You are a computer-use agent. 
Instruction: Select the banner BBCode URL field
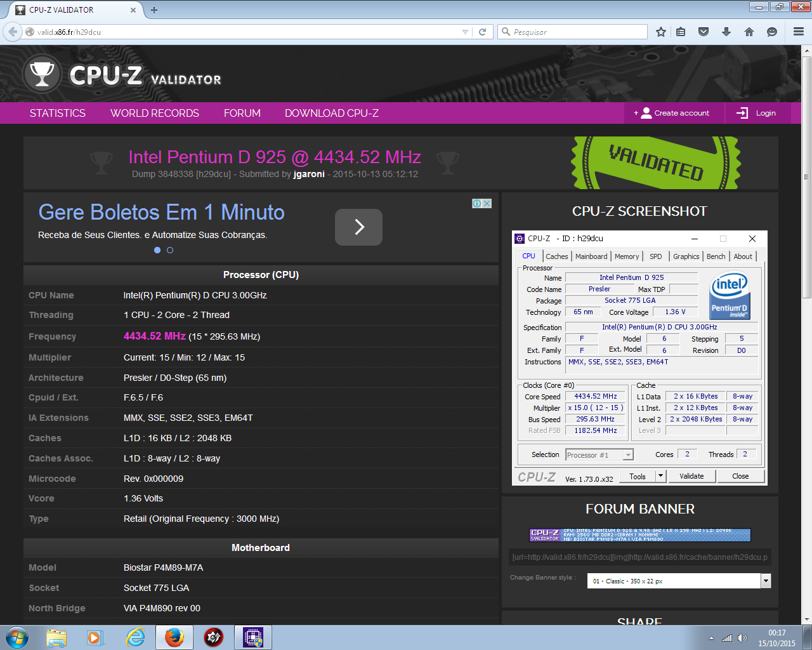640,557
